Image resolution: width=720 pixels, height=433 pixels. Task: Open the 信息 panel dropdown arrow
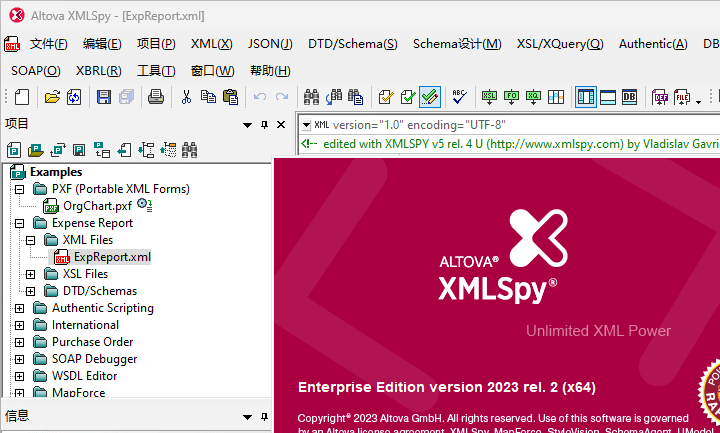click(248, 417)
